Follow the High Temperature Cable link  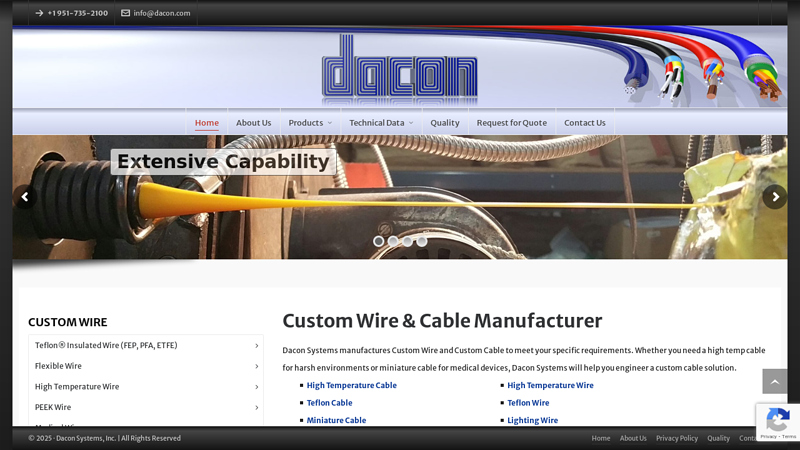pos(352,385)
